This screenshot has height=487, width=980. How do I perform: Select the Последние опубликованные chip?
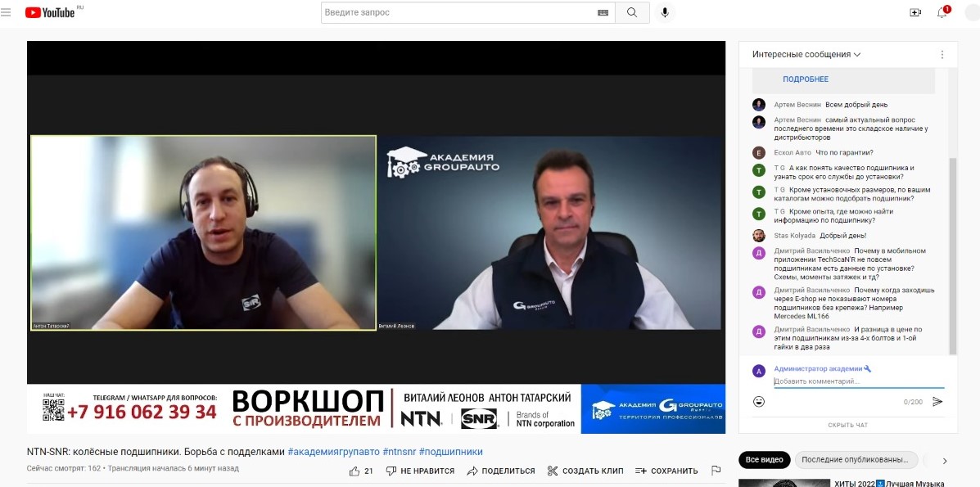pos(856,460)
